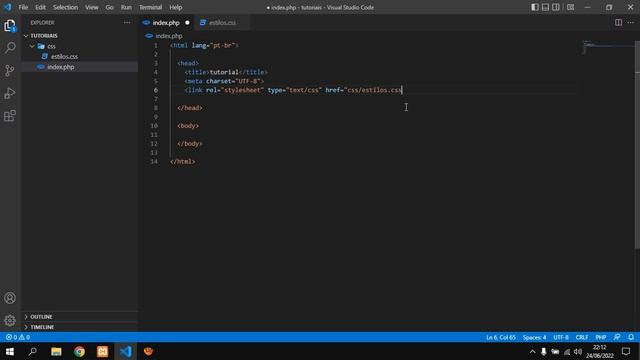This screenshot has width=640, height=360.
Task: Open the Run and Debug view
Action: (10, 93)
